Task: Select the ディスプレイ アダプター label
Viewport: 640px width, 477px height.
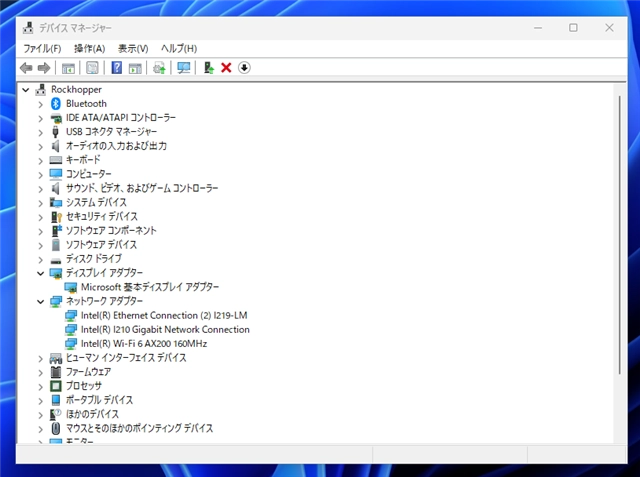Action: coord(104,273)
